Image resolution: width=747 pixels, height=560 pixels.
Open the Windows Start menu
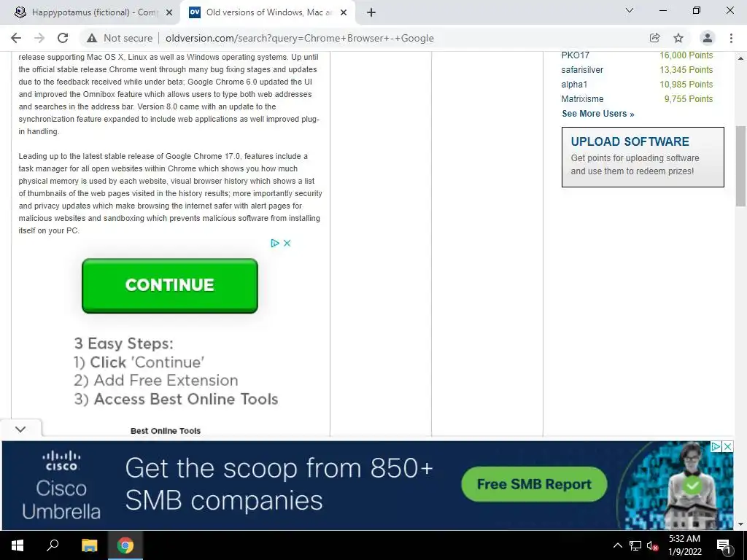click(x=17, y=545)
